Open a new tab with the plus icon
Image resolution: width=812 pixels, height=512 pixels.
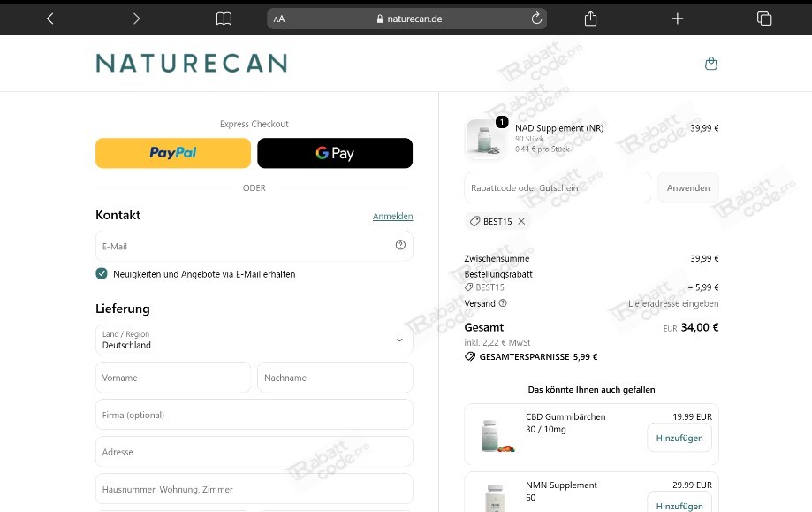(x=678, y=19)
